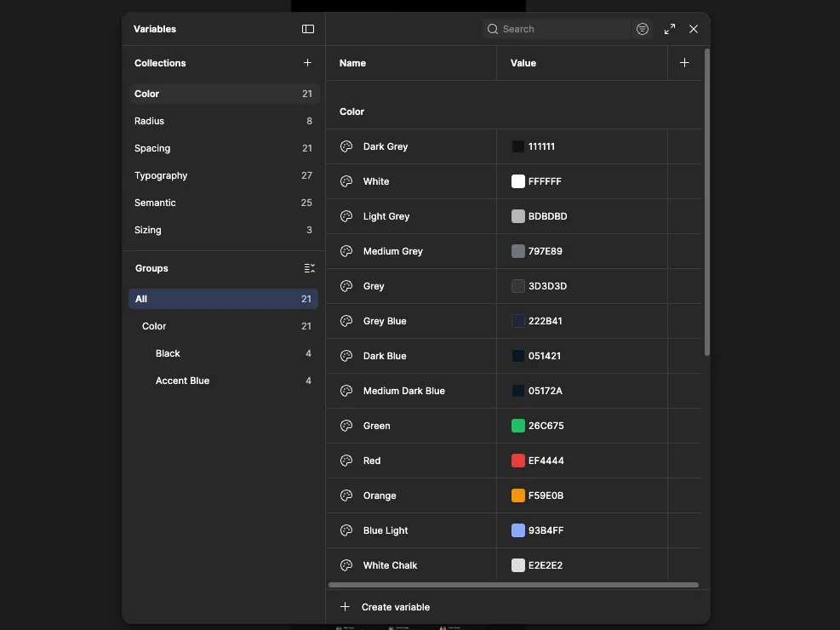The image size is (840, 630).
Task: Click the Value column header
Action: [x=523, y=63]
